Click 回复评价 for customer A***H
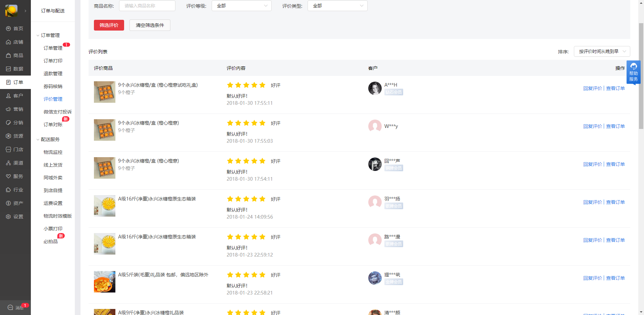The height and width of the screenshot is (315, 644). (x=592, y=88)
